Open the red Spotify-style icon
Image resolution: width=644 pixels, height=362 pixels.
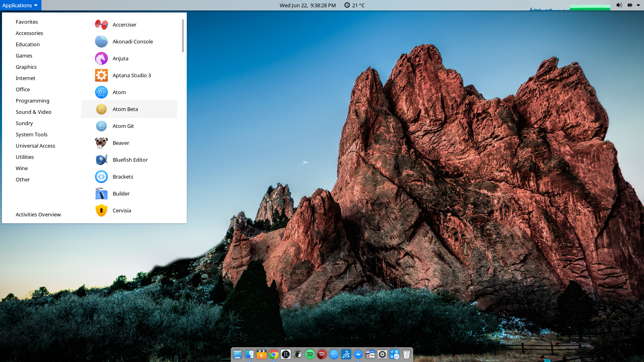[x=322, y=354]
